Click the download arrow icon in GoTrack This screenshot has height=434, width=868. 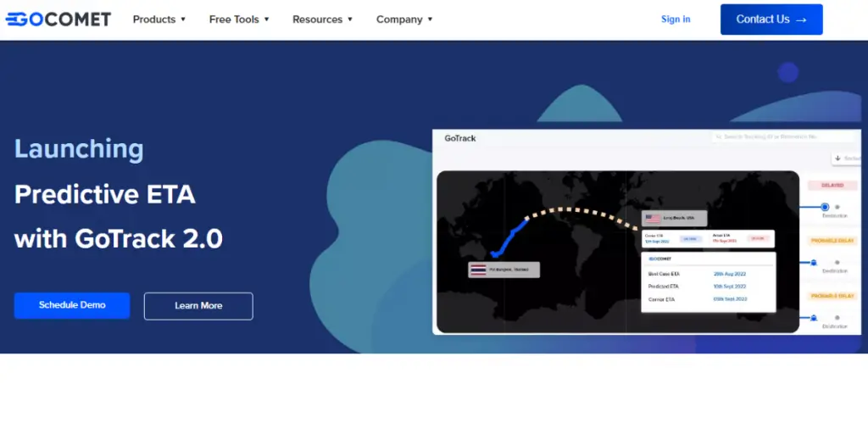click(838, 158)
